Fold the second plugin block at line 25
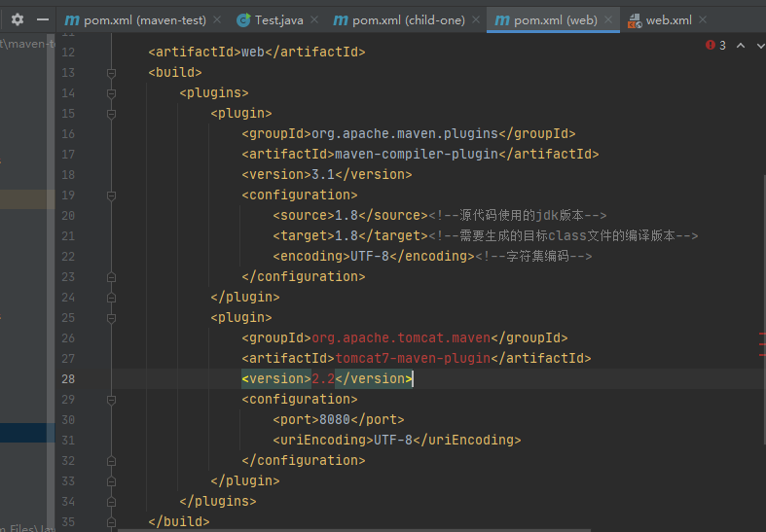The width and height of the screenshot is (766, 532). (112, 317)
